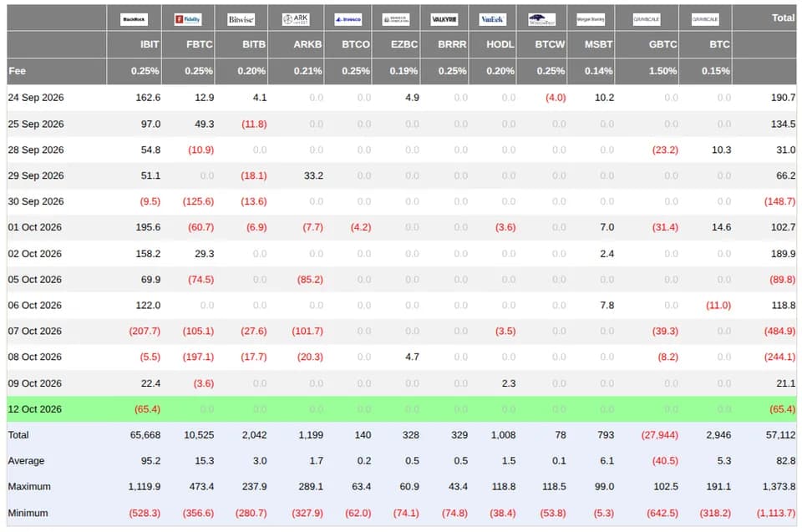Screen dimensions: 802x532
Task: Select the Bitwise logo in the header
Action: 241,19
